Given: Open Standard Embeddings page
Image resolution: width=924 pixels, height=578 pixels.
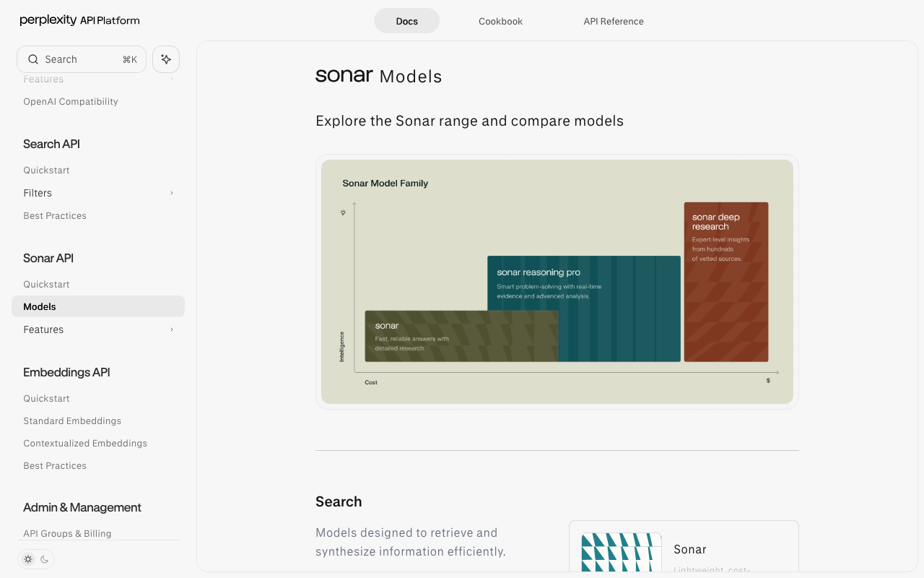Looking at the screenshot, I should click(x=72, y=421).
